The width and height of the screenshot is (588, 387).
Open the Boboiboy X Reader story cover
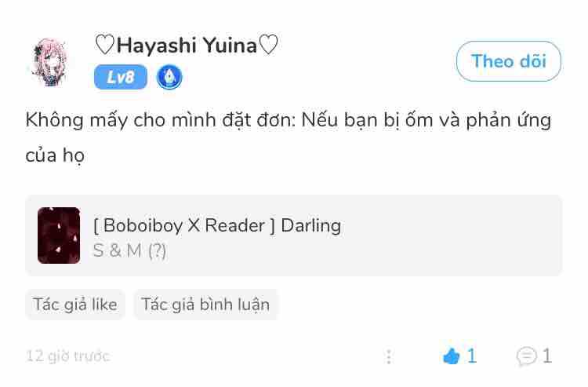point(59,235)
